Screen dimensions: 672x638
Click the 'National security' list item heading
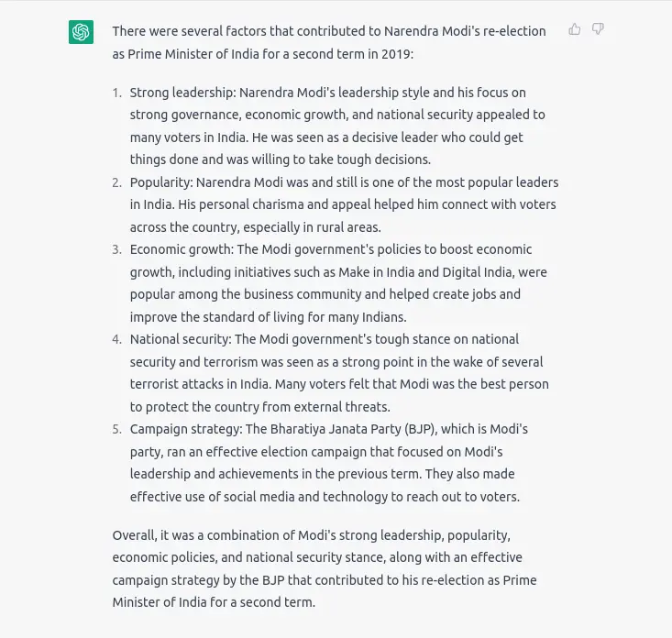[181, 339]
